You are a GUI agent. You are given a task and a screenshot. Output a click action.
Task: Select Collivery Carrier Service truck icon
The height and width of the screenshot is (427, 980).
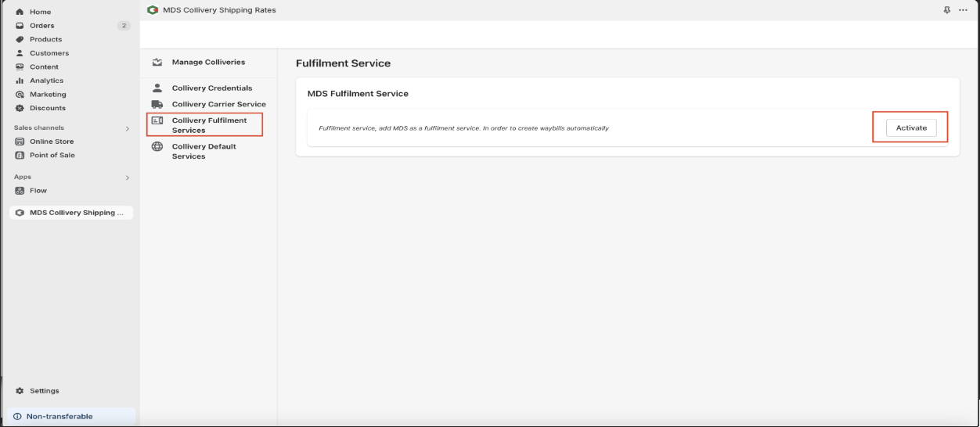tap(157, 104)
